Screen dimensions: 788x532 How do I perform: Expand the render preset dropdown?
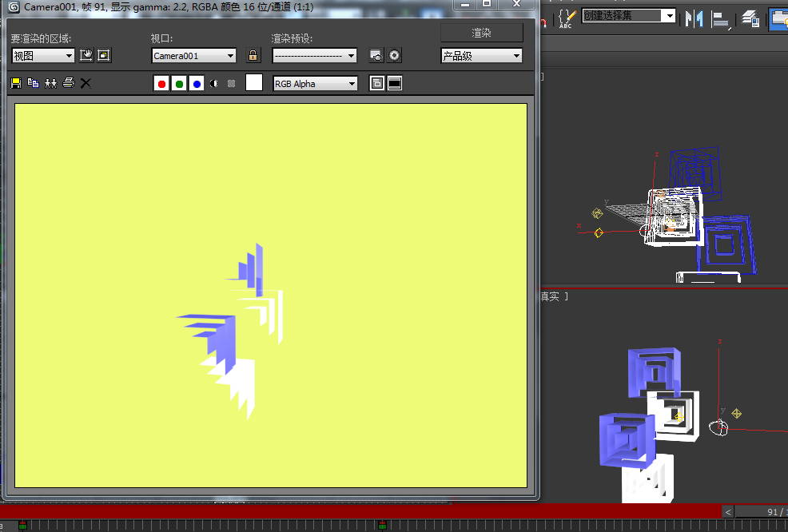tap(314, 56)
